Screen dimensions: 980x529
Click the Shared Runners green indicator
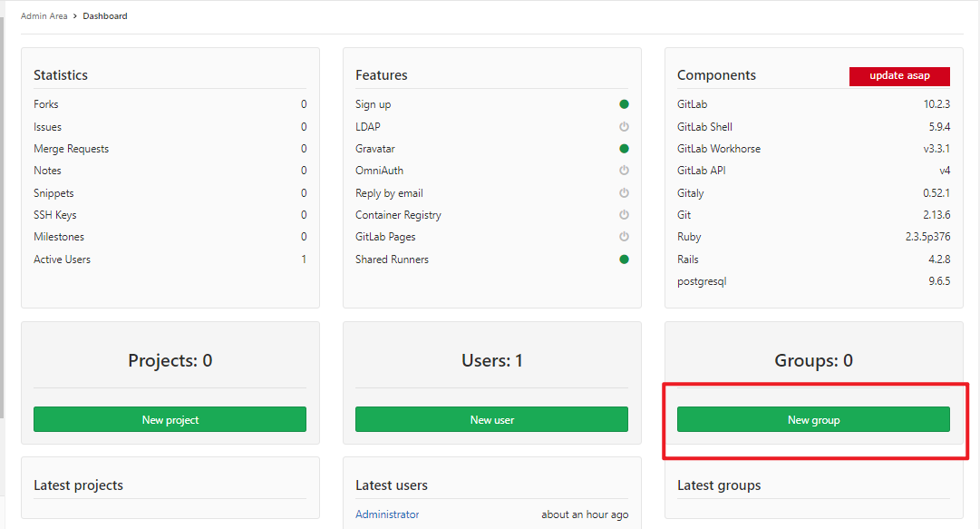(x=624, y=260)
